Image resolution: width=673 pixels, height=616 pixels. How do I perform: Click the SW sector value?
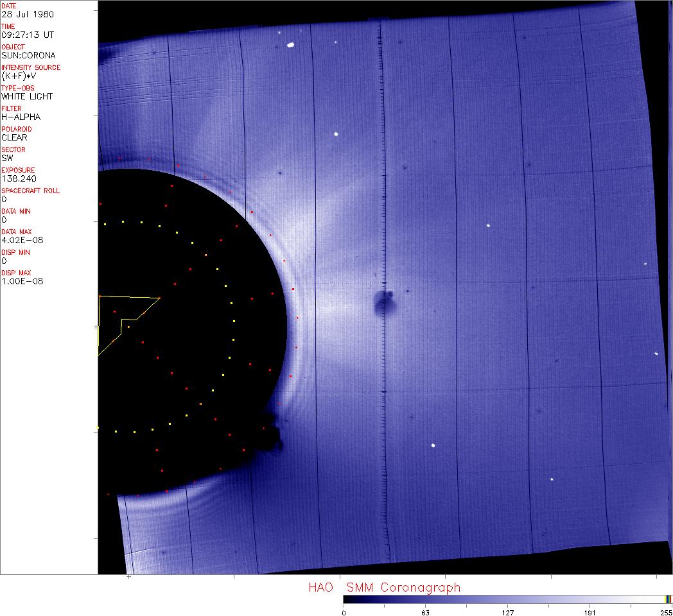click(8, 158)
